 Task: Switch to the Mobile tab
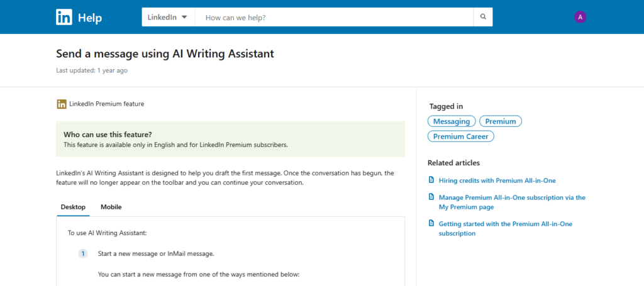pos(111,207)
